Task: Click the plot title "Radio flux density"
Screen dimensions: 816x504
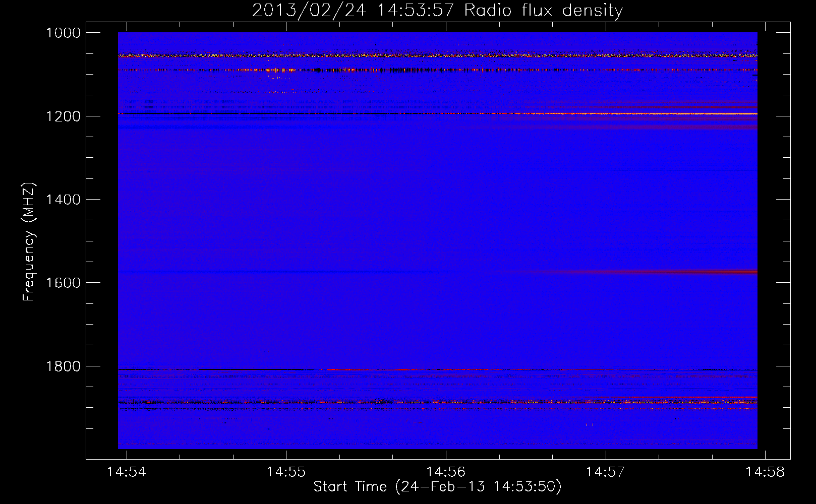Action: [543, 11]
